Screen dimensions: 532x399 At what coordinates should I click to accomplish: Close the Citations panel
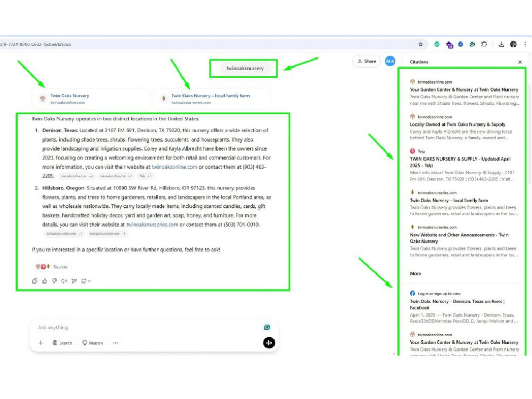point(520,62)
